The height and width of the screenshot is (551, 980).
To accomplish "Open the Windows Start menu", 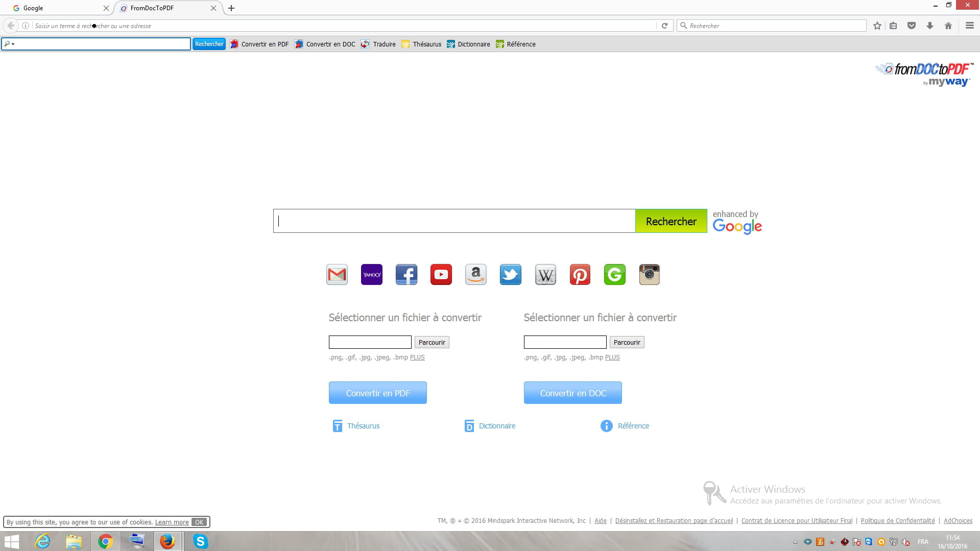I will click(x=12, y=541).
